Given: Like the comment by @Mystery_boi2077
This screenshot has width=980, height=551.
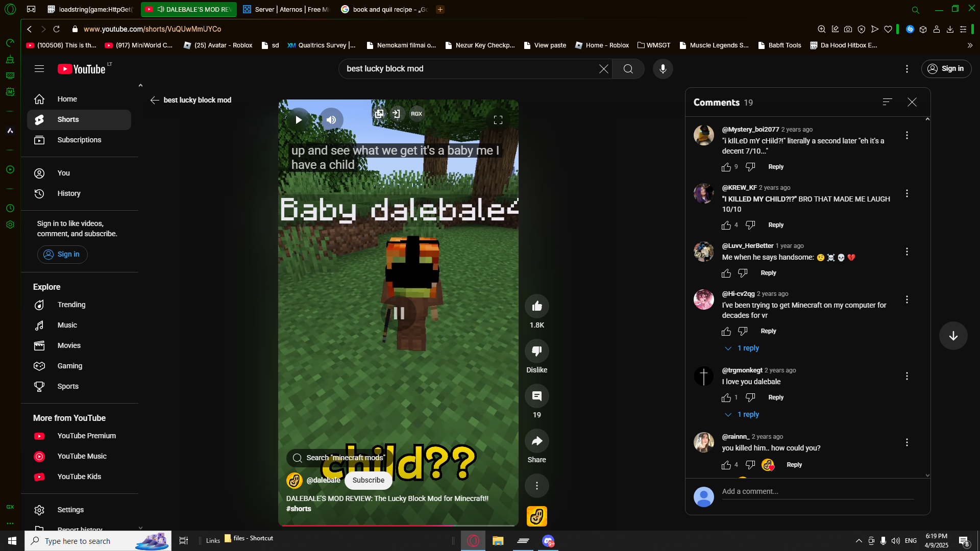Looking at the screenshot, I should (x=726, y=167).
